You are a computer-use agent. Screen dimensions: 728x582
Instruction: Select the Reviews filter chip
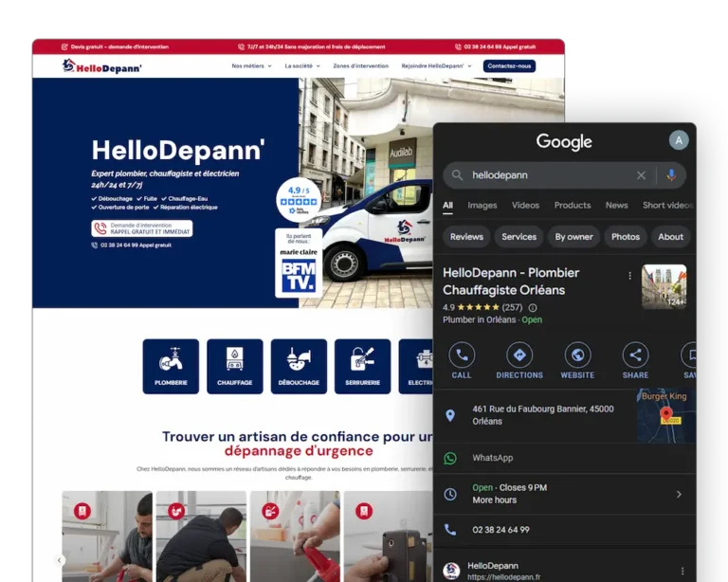coord(466,237)
